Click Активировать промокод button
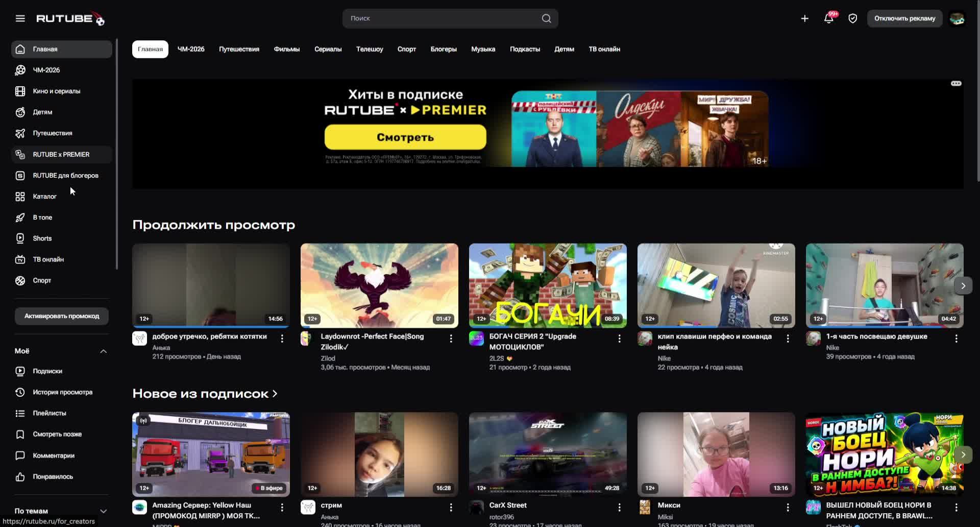Screen dimensions: 980x527 pos(62,316)
